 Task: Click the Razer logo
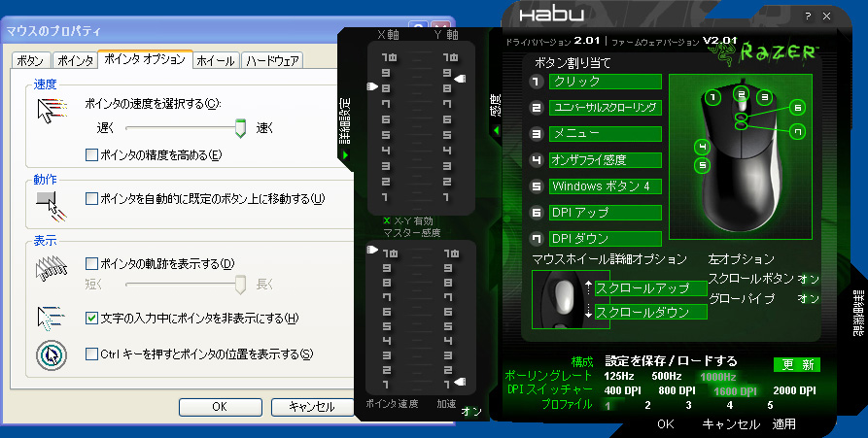tap(764, 53)
